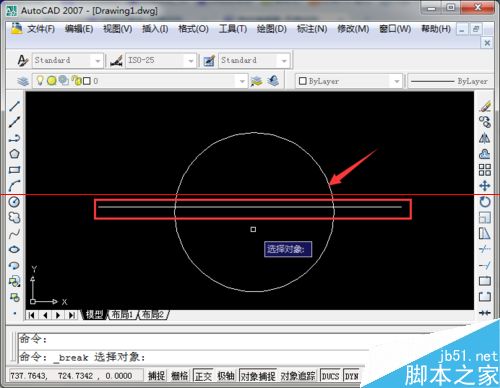This screenshot has height=388, width=500.
Task: Expand the layer 0 dropdown list
Action: coord(242,81)
